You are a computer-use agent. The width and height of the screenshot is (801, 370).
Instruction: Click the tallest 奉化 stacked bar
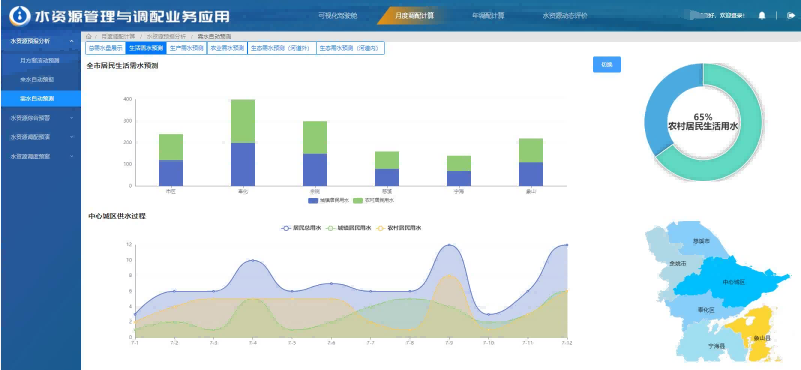tap(243, 143)
